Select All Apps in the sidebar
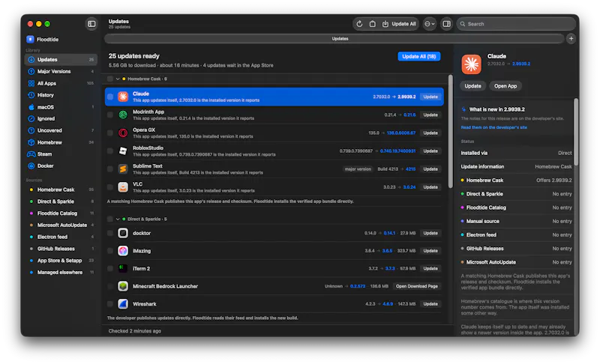This screenshot has height=364, width=600. click(x=61, y=83)
